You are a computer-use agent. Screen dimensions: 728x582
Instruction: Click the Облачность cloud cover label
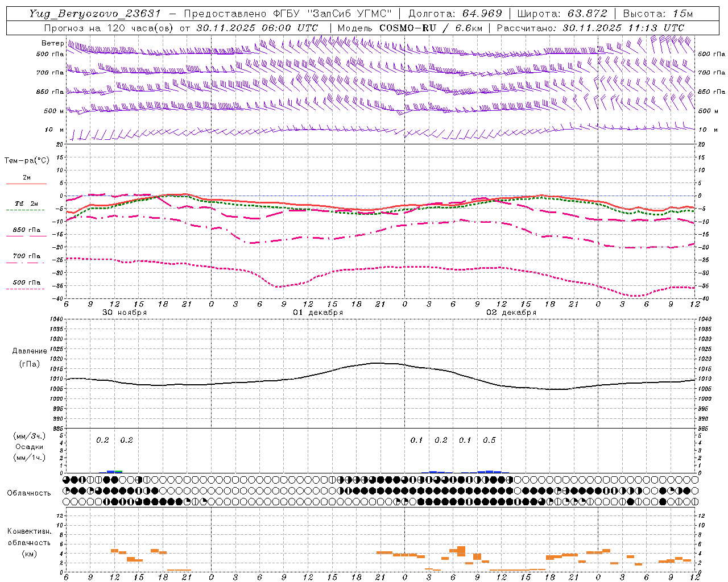coord(29,493)
